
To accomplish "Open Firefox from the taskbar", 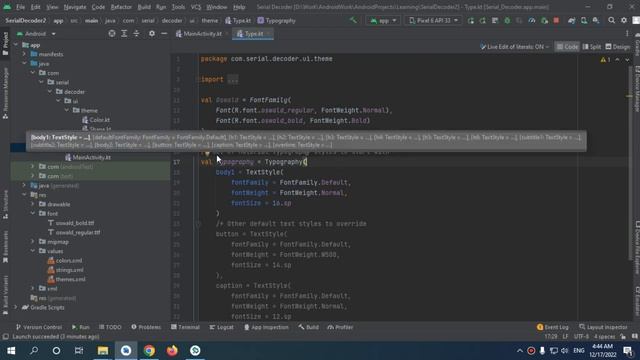I will click(172, 351).
